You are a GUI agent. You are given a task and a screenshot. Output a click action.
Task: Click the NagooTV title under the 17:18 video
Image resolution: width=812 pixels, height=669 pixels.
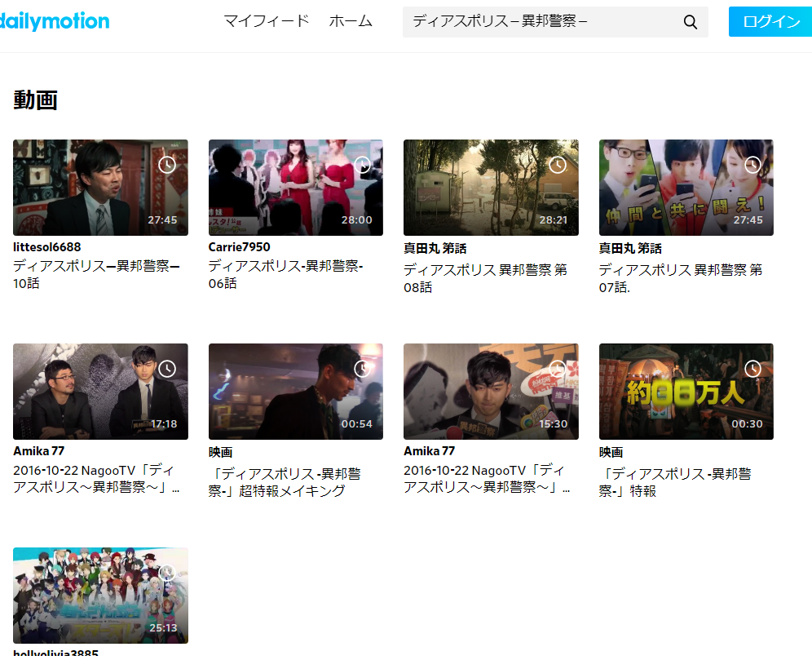[96, 479]
